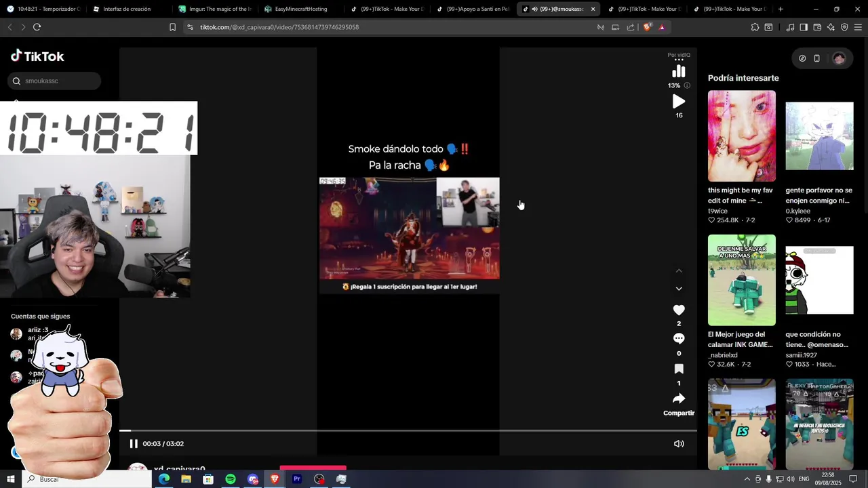Open t9wice creator link
Image resolution: width=868 pixels, height=488 pixels.
717,211
